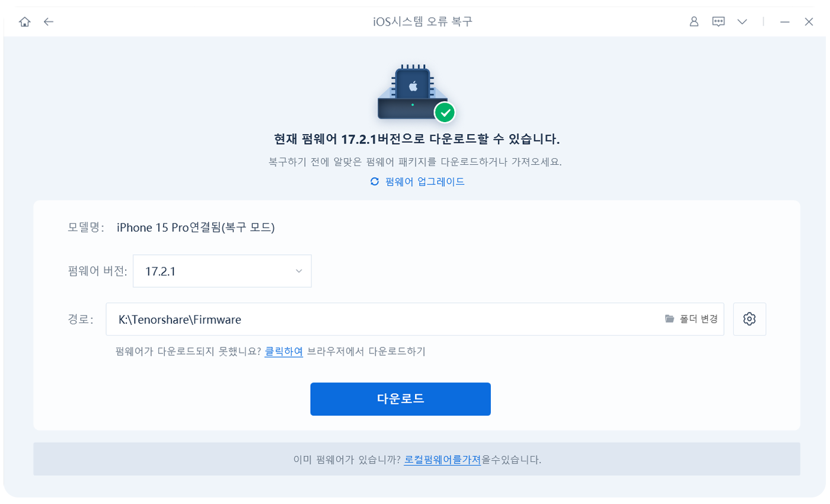Image resolution: width=830 pixels, height=504 pixels.
Task: Click the K:\Tenorshare\Firmware path field
Action: tap(415, 319)
